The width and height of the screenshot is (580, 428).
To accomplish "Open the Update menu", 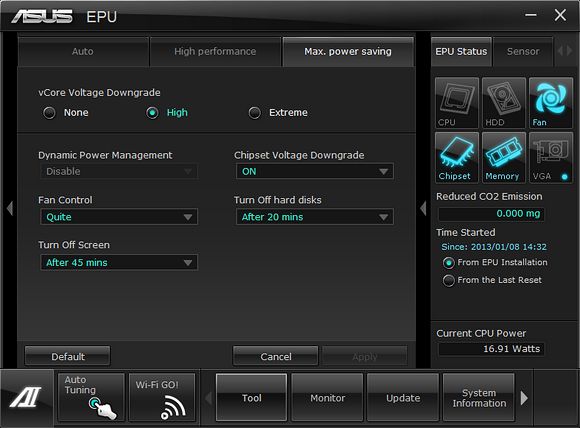I will point(403,398).
